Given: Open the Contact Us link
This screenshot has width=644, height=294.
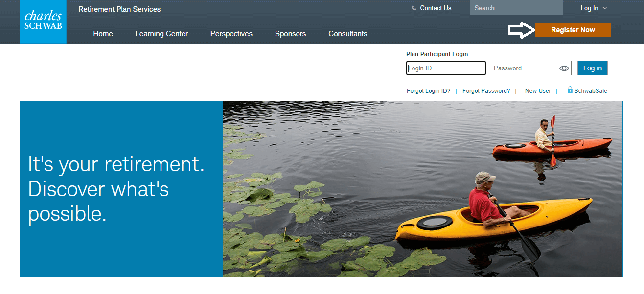Looking at the screenshot, I should (x=436, y=8).
